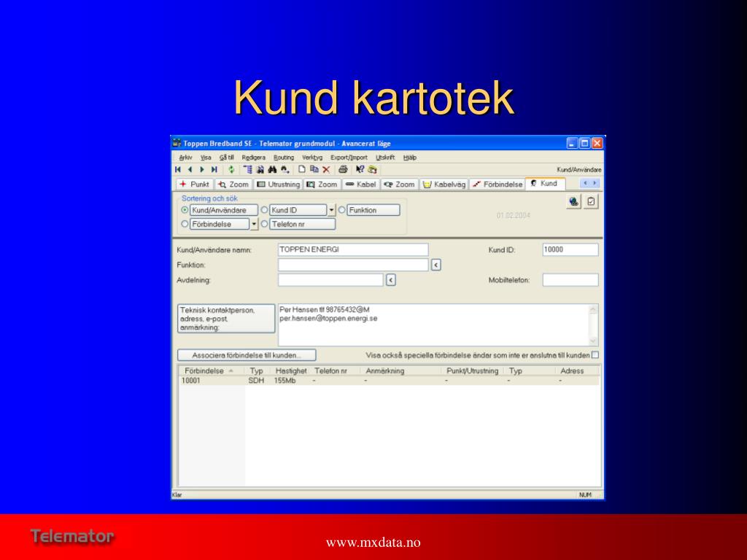Sort by the Förbindelse column header
Viewport: 747px width, 560px height.
click(x=208, y=370)
